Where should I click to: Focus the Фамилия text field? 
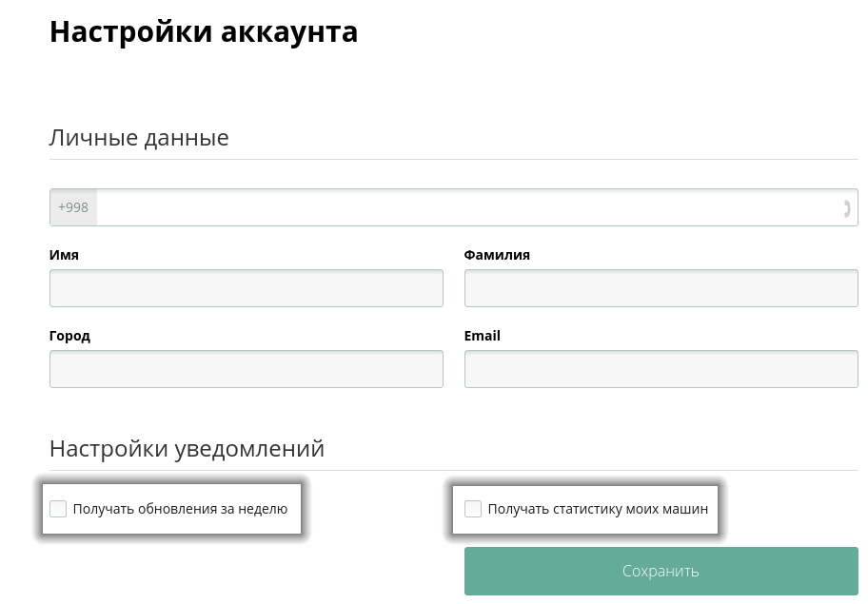[661, 288]
